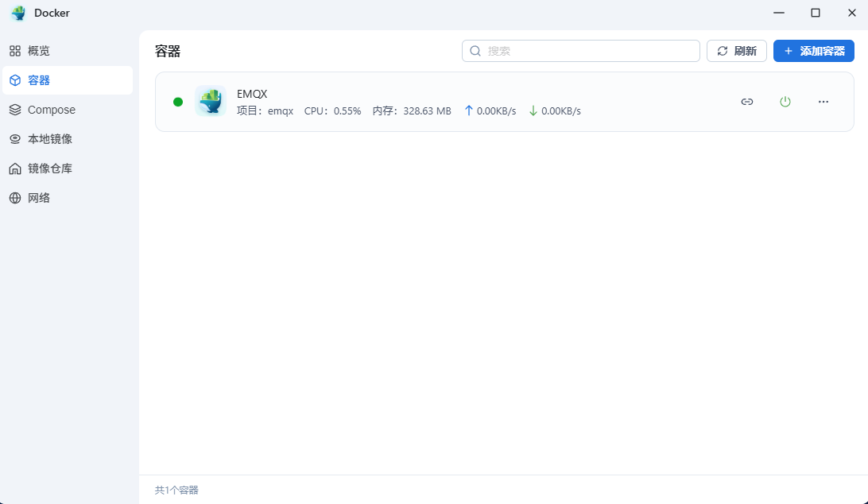Open EMQX container link icon

click(746, 102)
